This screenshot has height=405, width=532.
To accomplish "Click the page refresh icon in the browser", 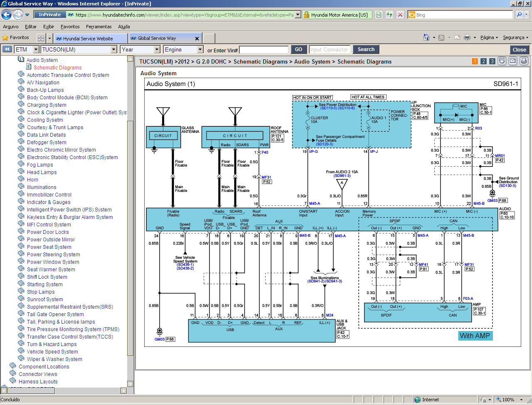I will tap(389, 15).
